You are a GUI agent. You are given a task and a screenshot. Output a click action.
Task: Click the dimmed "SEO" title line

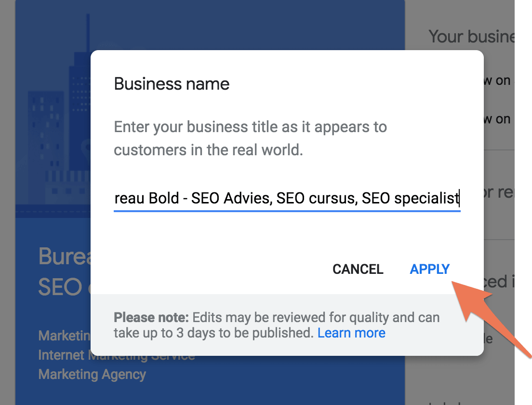tap(60, 287)
